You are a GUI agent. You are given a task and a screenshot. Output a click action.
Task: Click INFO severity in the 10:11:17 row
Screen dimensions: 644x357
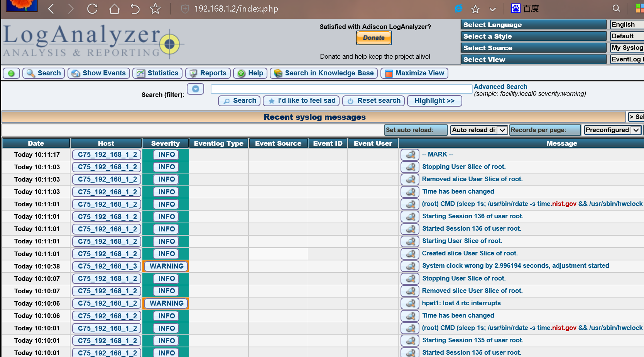[166, 155]
